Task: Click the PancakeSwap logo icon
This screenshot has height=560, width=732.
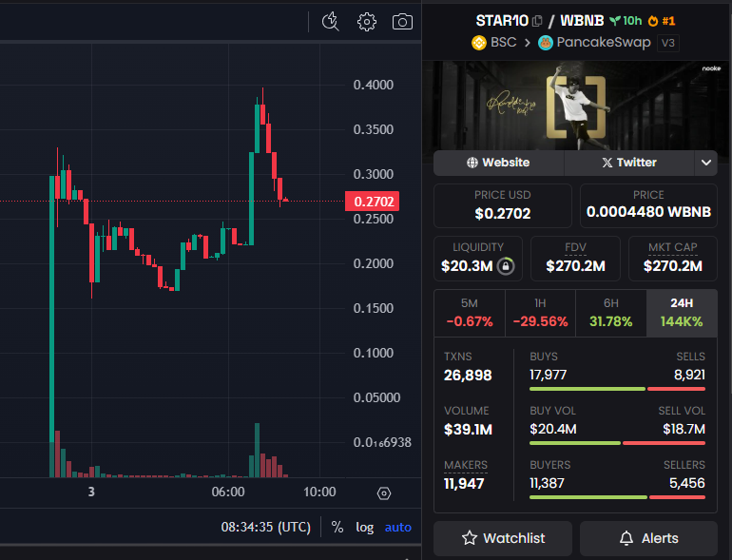Action: click(x=546, y=43)
